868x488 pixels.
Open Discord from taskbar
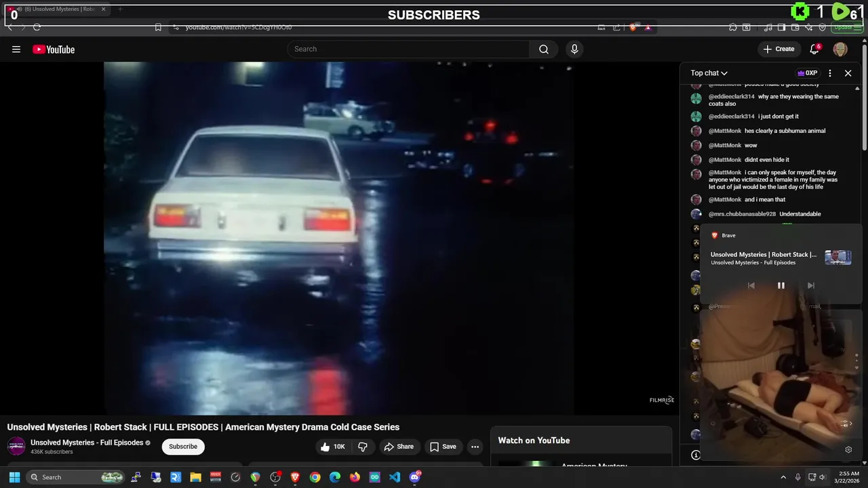tap(414, 477)
